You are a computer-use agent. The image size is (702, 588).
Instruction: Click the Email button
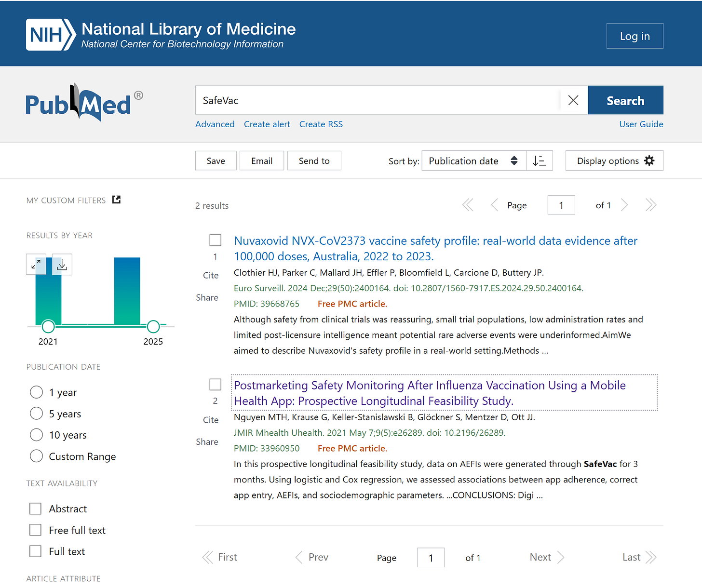[x=262, y=160]
